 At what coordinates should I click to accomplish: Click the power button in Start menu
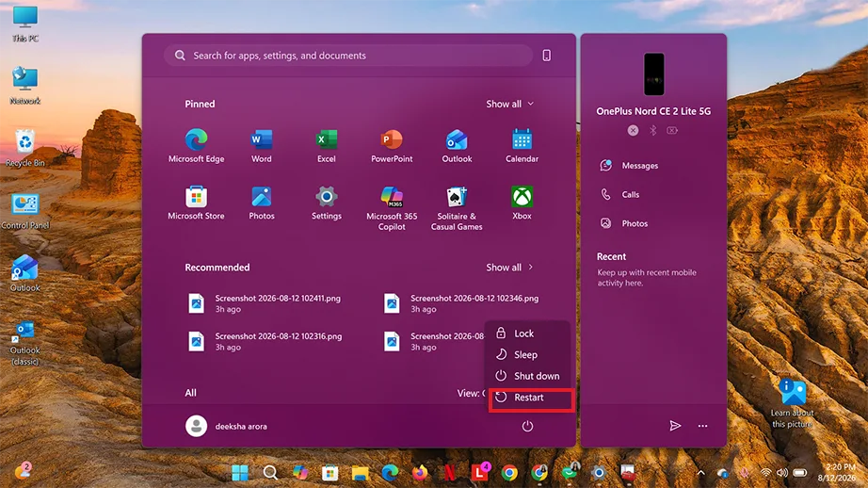coord(527,426)
